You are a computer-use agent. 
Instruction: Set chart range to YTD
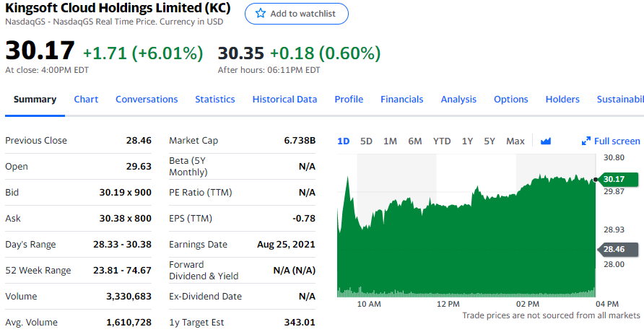(442, 141)
